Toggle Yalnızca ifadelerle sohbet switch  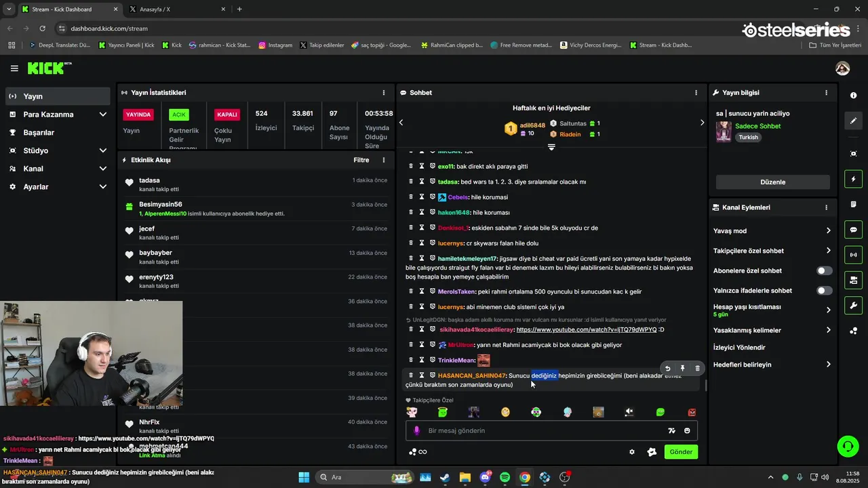[x=824, y=291]
